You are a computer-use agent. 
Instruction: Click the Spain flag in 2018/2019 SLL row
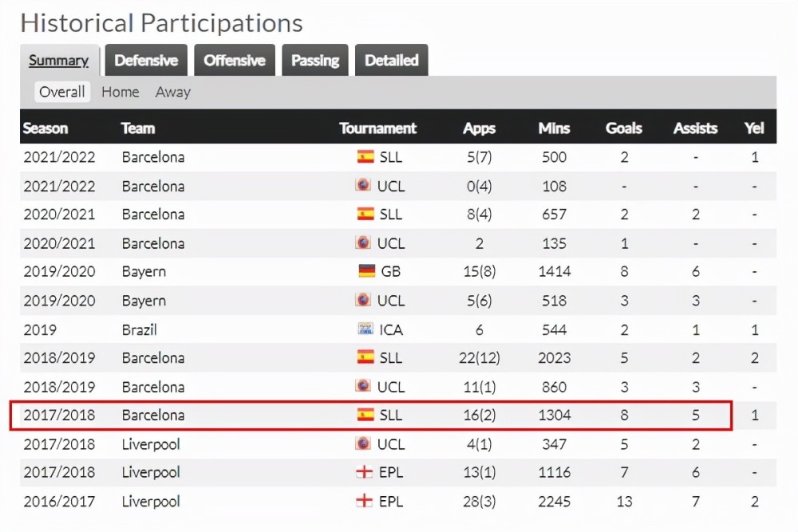(365, 357)
